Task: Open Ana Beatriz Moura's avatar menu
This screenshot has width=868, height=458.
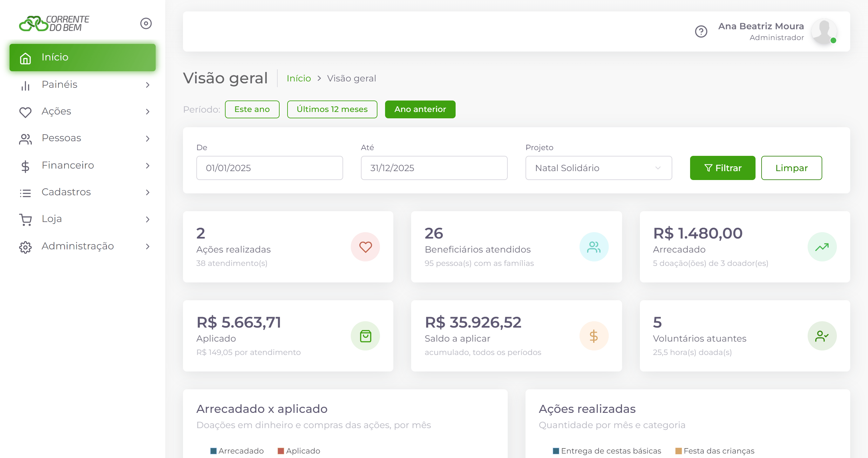Action: [824, 31]
